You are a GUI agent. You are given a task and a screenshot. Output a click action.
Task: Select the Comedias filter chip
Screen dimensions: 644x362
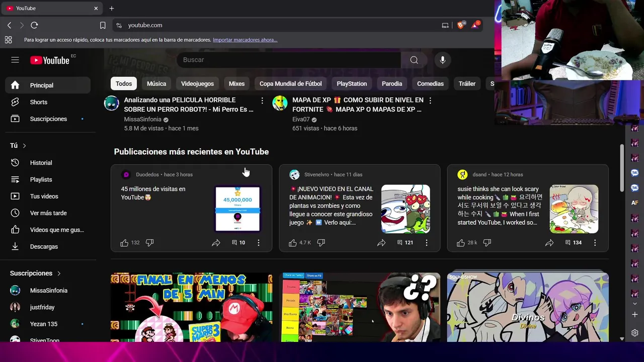coord(430,83)
